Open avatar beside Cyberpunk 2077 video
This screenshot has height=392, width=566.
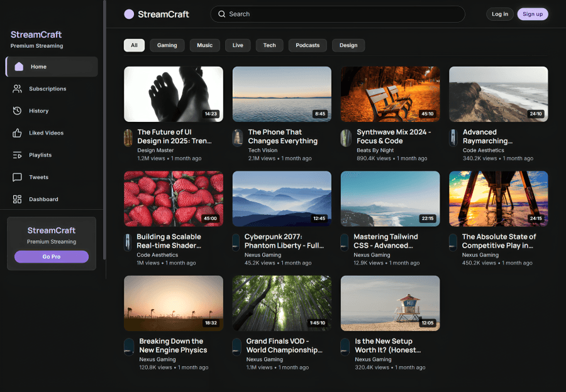[x=236, y=242]
